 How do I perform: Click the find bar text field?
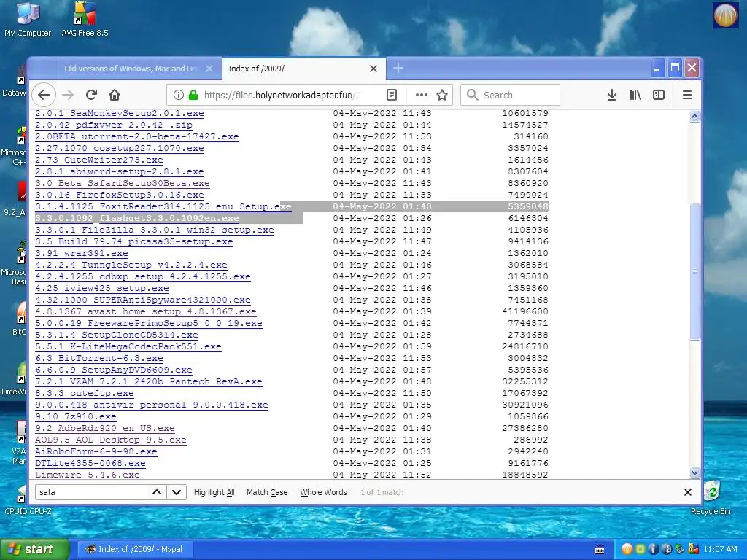click(90, 492)
